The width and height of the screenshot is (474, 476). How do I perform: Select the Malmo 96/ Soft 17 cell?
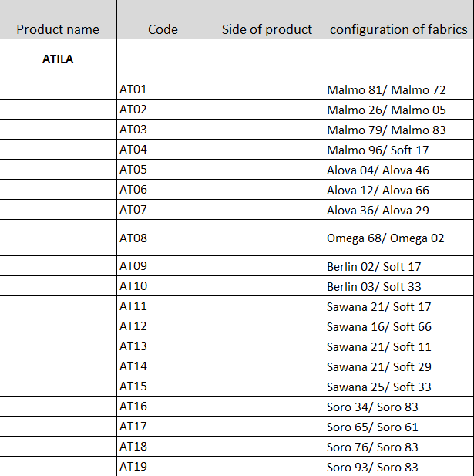pos(398,150)
